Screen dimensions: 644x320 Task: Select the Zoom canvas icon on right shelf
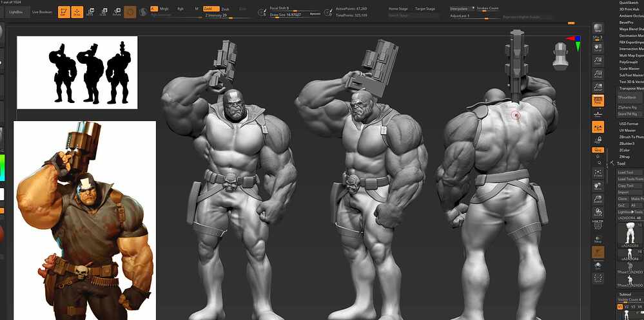pos(598,61)
